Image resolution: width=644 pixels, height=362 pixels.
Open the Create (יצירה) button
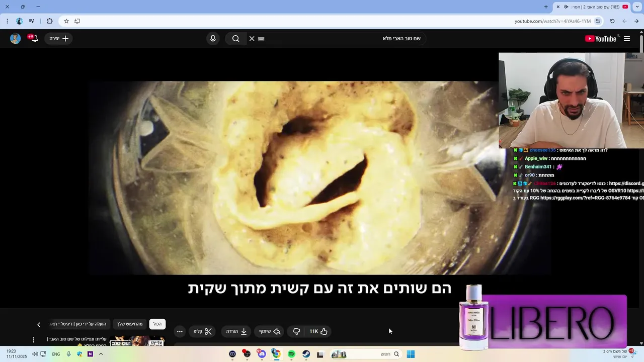pos(59,39)
